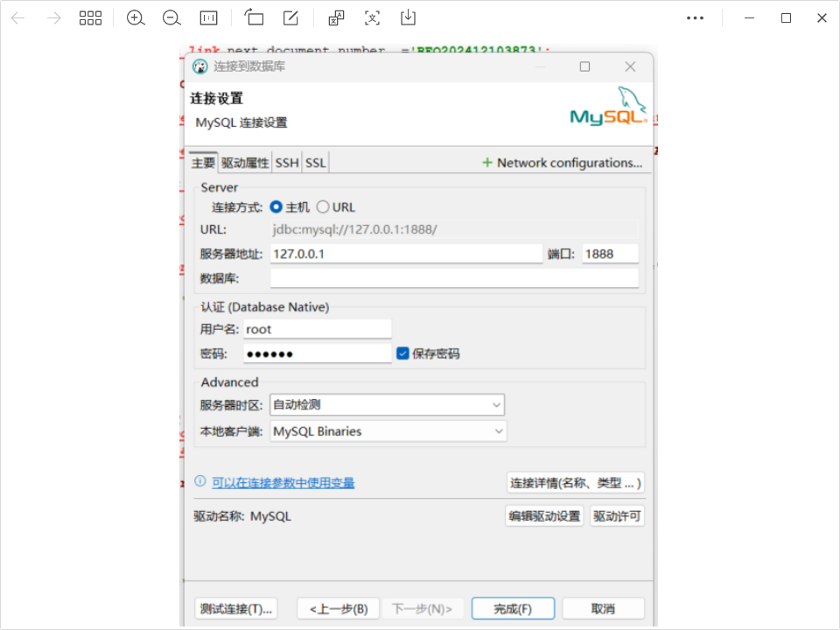Rotate the image with the rotate icon

254,17
